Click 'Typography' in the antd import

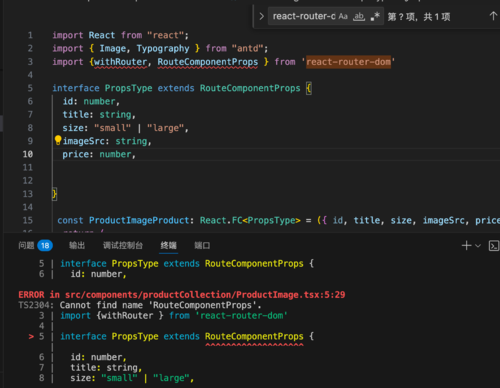click(163, 49)
